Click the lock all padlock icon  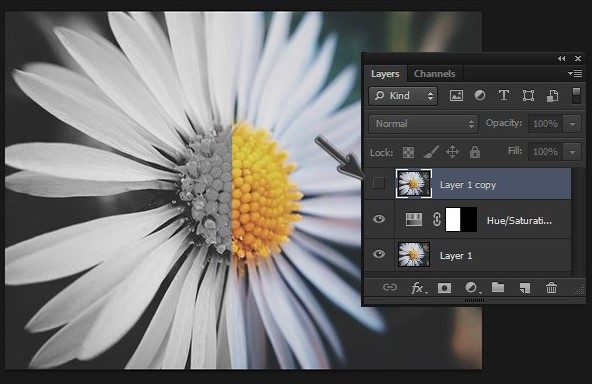click(x=475, y=152)
